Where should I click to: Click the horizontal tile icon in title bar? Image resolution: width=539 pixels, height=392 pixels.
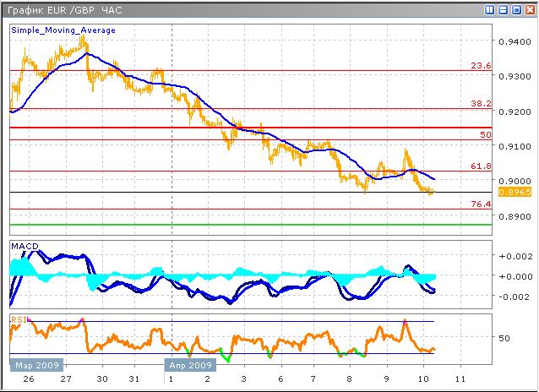point(503,9)
